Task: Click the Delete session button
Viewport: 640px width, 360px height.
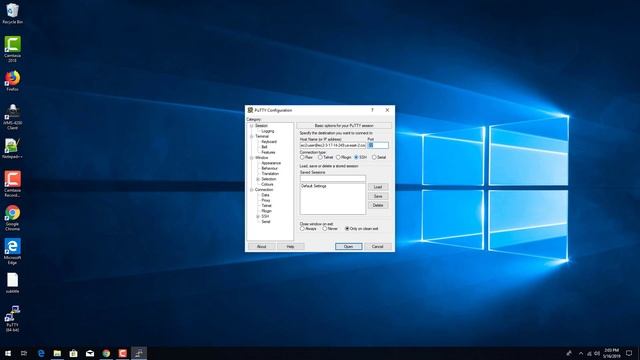Action: tap(378, 205)
